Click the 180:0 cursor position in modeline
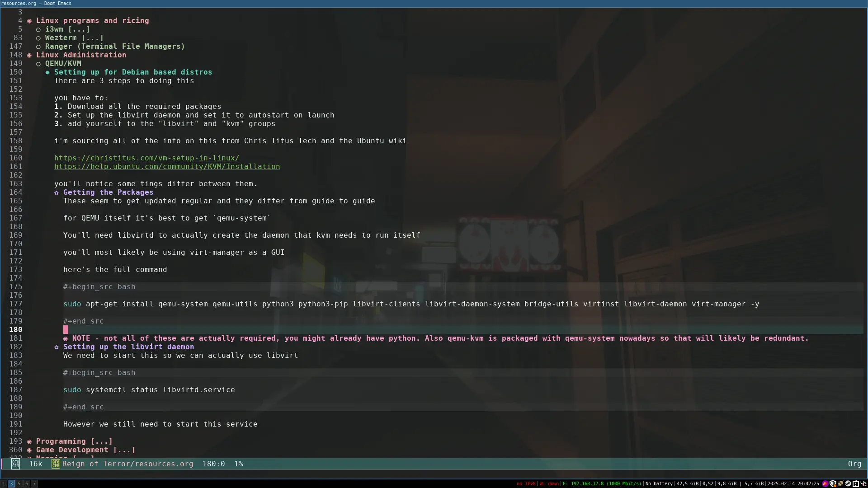Image resolution: width=868 pixels, height=488 pixels. tap(213, 464)
